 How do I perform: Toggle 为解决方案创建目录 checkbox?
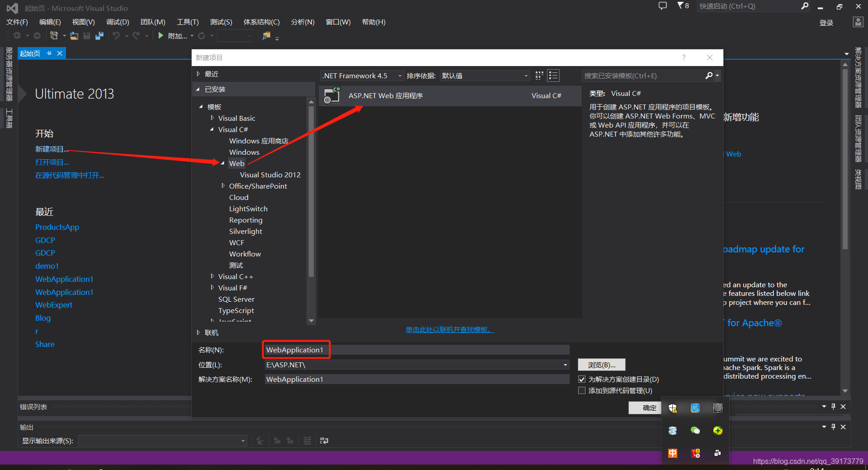(582, 379)
